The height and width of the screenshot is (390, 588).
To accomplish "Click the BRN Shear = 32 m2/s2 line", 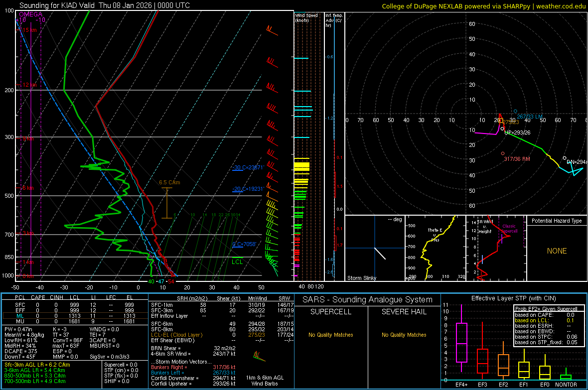I will coord(193,348).
